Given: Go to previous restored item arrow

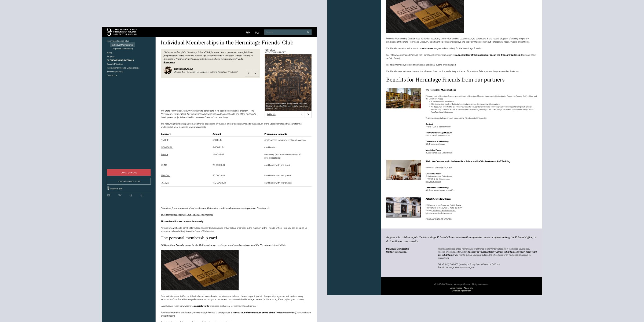Looking at the screenshot, I should point(301,115).
